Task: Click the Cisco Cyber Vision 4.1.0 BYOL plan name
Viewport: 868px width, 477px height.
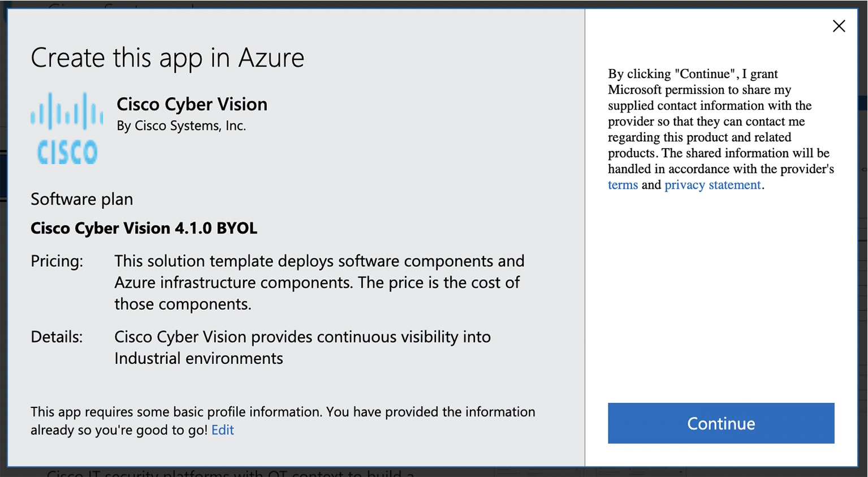Action: point(144,228)
